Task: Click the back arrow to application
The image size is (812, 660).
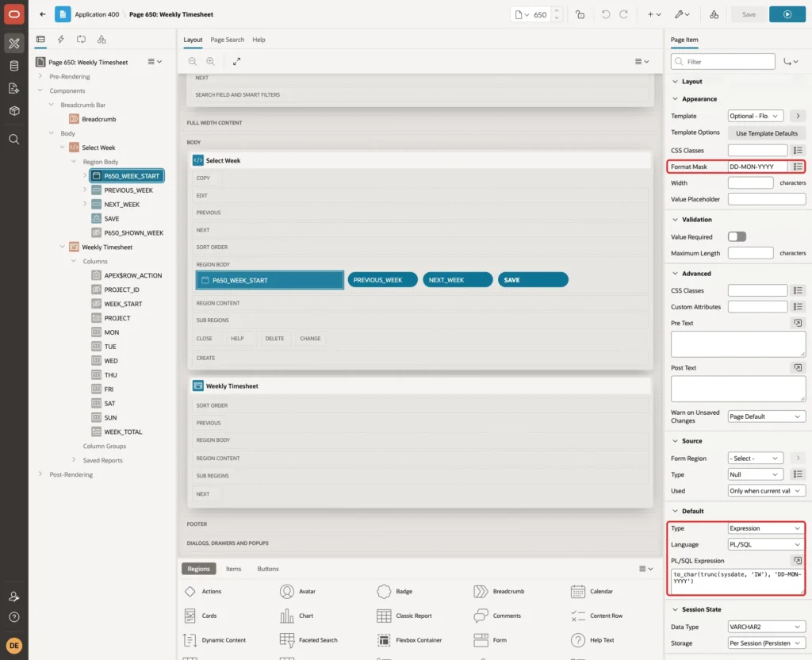Action: click(x=43, y=14)
